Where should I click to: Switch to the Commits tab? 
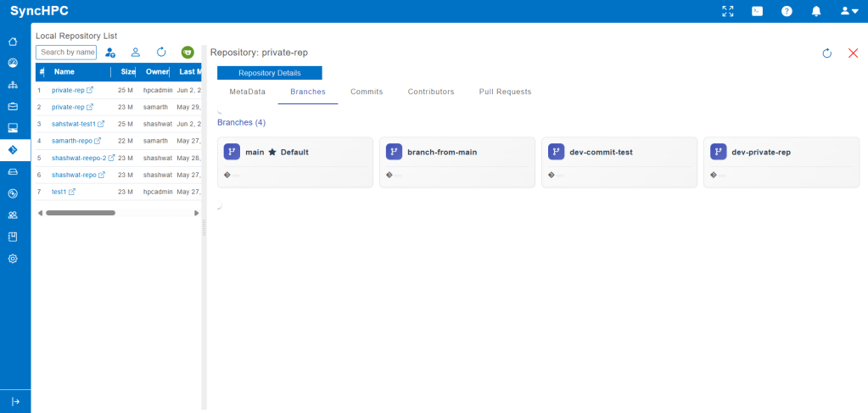pyautogui.click(x=367, y=92)
